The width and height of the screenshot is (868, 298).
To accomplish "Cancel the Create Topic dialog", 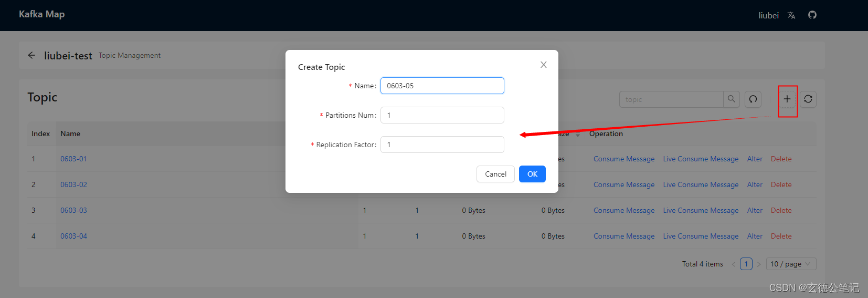I will point(495,174).
